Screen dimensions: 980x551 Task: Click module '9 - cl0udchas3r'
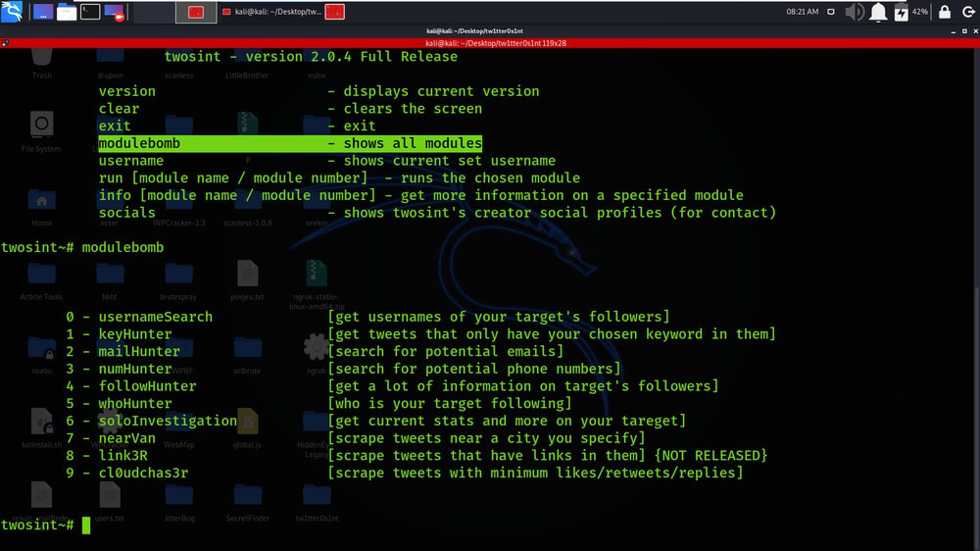126,474
